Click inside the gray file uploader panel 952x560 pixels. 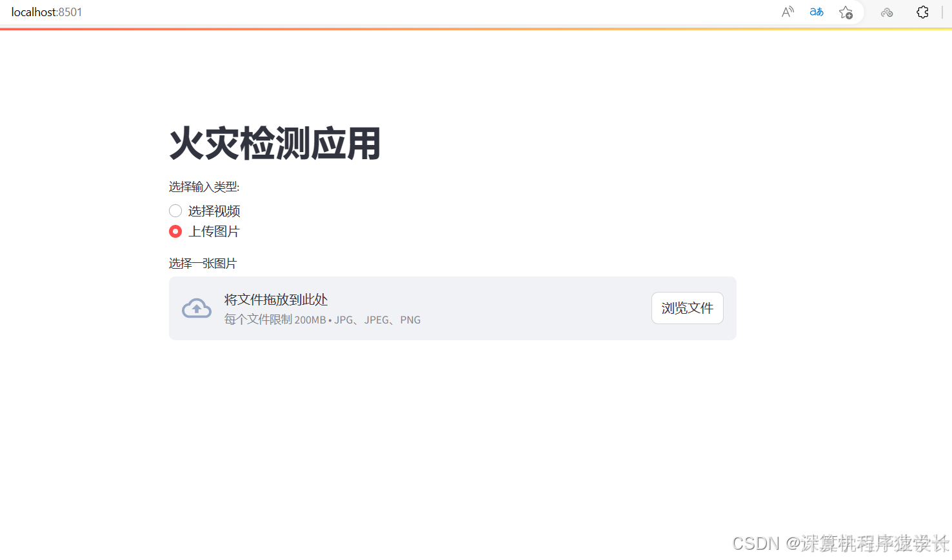[x=451, y=308]
